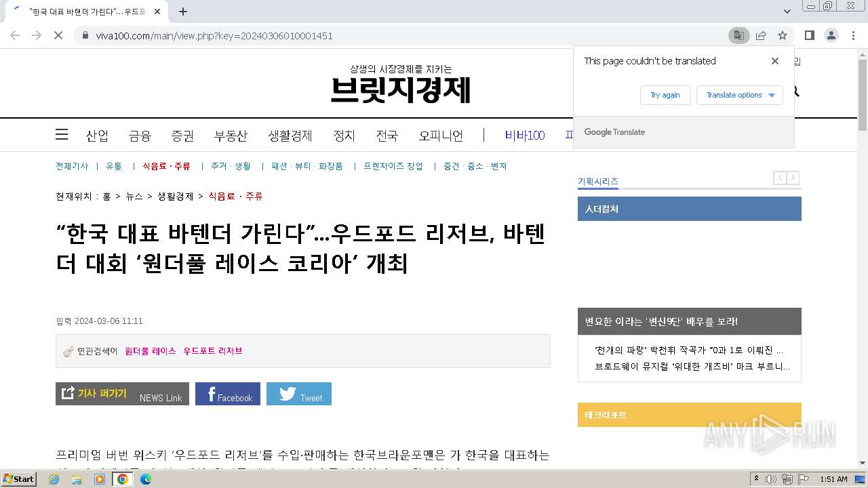Open the 테크리포트 section header

click(x=690, y=415)
